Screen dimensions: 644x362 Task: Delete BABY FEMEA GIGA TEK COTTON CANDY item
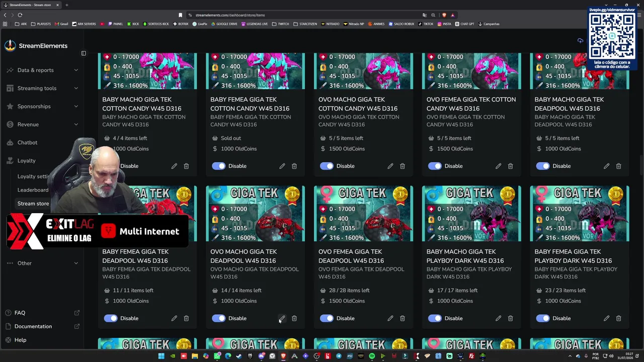[x=294, y=166]
